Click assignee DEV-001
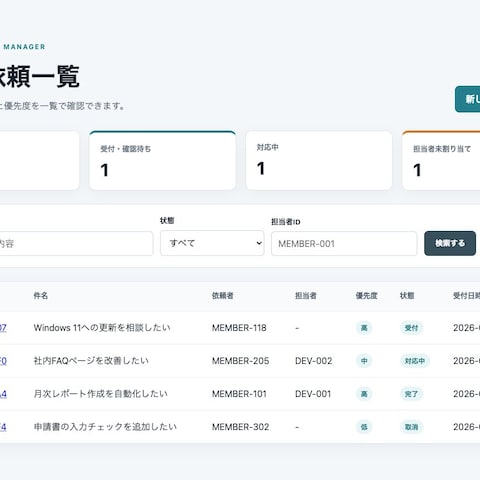The image size is (480, 480). (313, 394)
